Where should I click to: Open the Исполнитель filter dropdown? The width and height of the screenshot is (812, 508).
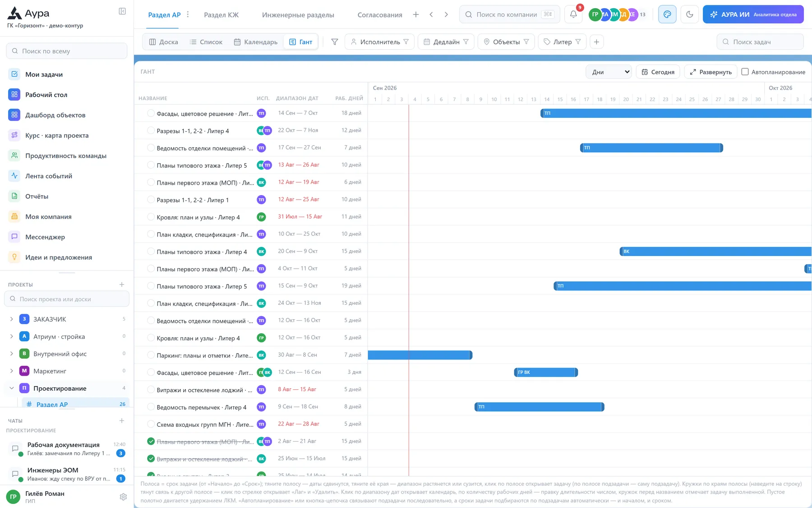point(380,42)
